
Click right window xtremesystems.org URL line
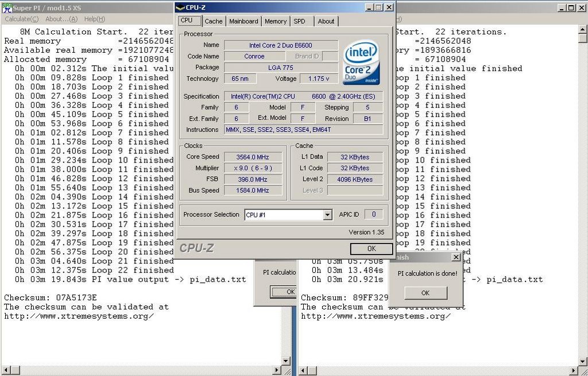(x=376, y=316)
